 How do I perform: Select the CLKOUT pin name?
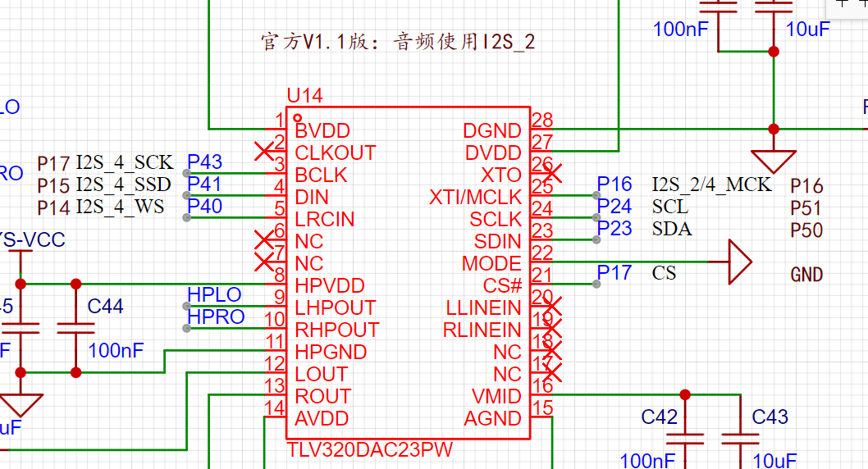click(336, 153)
